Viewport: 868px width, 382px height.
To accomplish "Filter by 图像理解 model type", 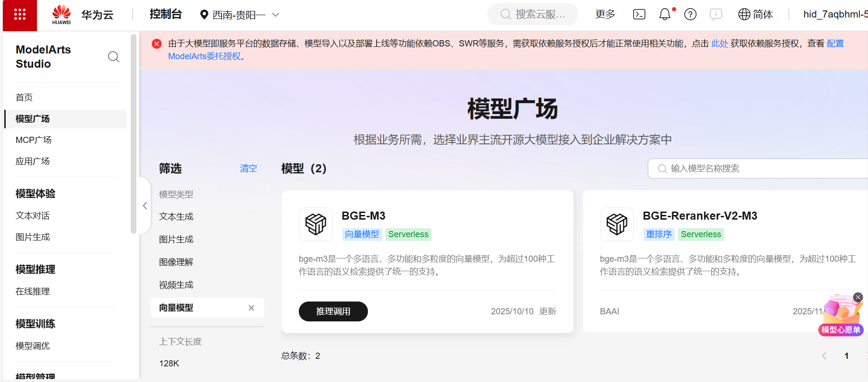I will coord(176,262).
